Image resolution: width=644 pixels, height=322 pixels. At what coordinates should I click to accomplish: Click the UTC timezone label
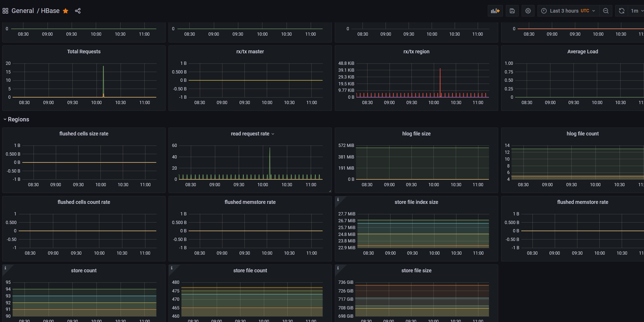click(585, 11)
